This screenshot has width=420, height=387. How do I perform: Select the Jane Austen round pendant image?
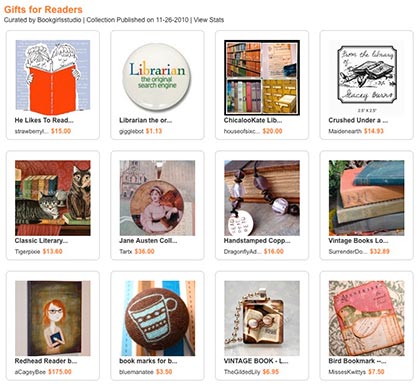pyautogui.click(x=157, y=198)
